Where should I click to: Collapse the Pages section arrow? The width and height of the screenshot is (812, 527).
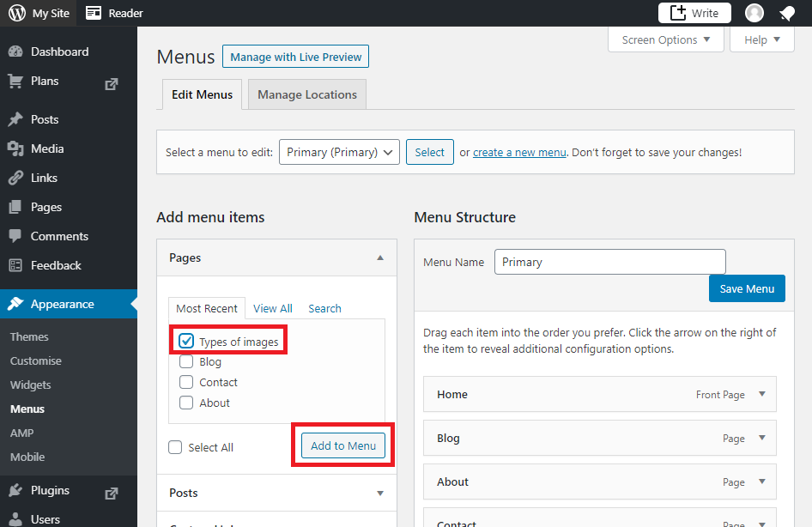pyautogui.click(x=380, y=257)
